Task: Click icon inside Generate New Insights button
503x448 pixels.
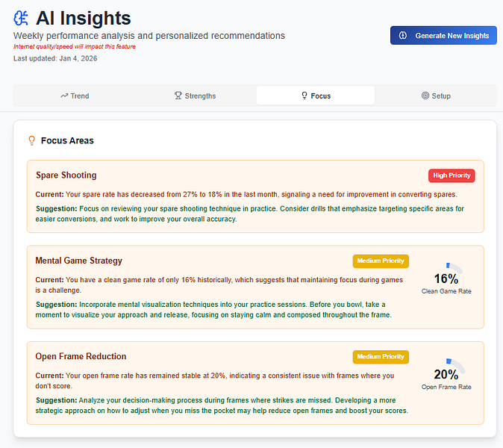Action: coord(402,36)
